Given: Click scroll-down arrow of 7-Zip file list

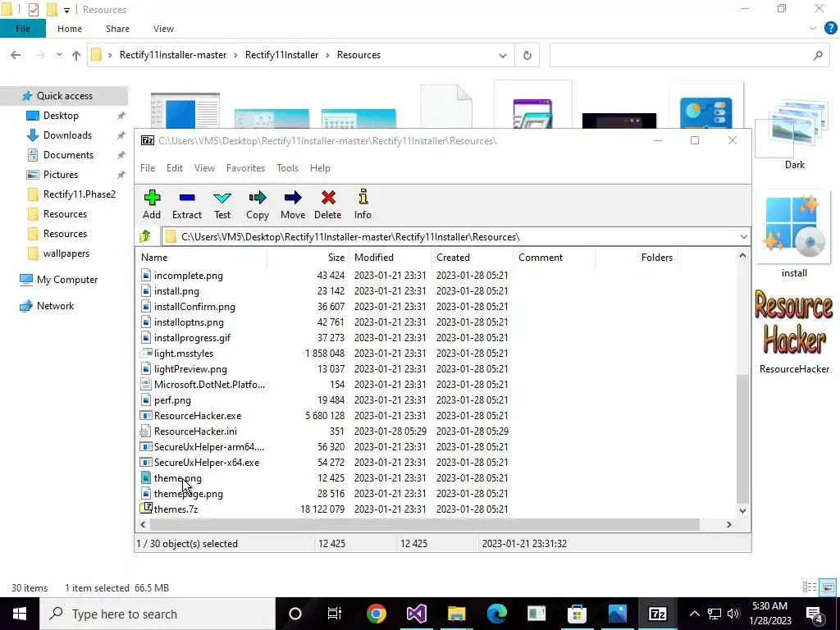Looking at the screenshot, I should click(x=742, y=510).
